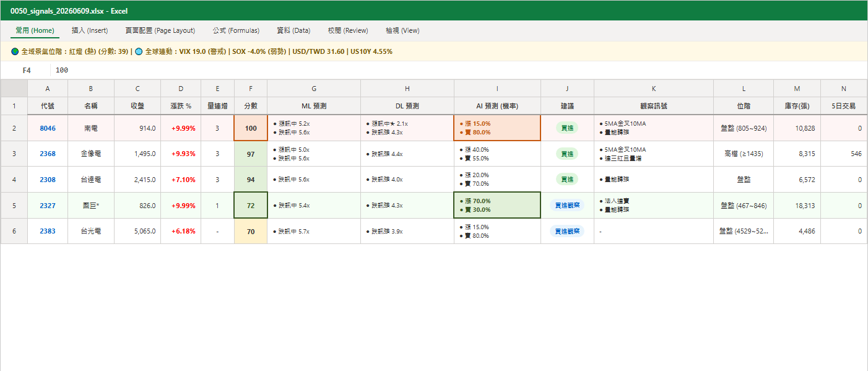868x371 pixels.
Task: Select the score cell showing 100
Action: pos(251,128)
